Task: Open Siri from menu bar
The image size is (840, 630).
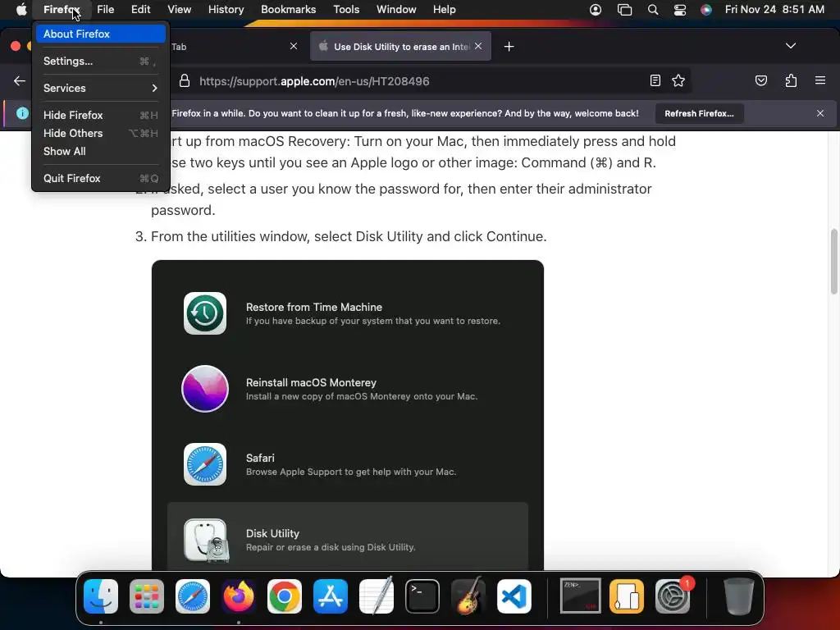Action: (x=706, y=9)
